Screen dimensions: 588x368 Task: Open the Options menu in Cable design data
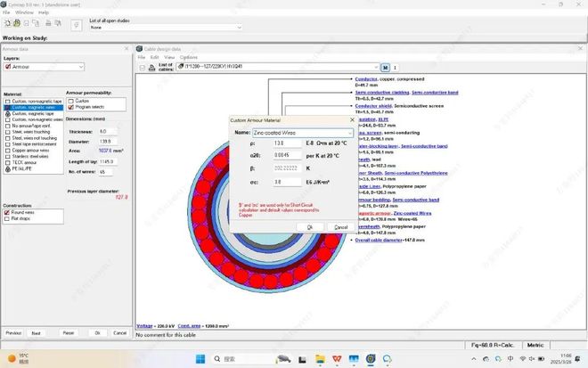point(188,57)
